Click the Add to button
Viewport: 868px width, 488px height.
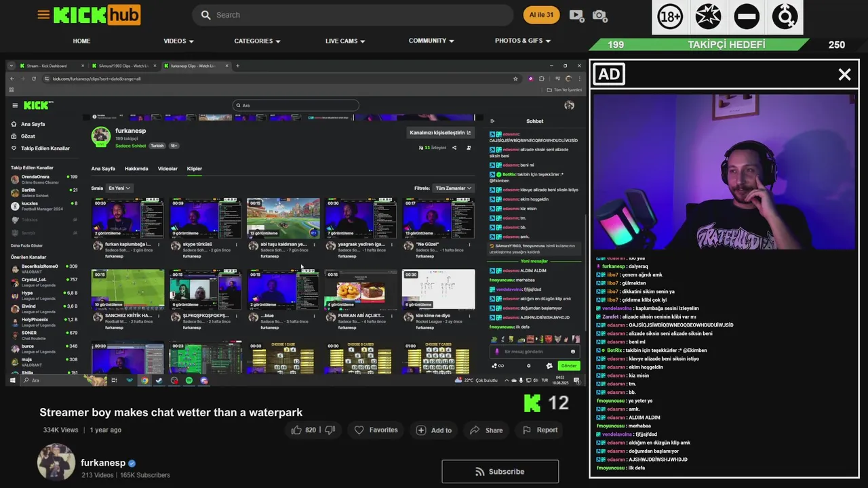tap(434, 430)
